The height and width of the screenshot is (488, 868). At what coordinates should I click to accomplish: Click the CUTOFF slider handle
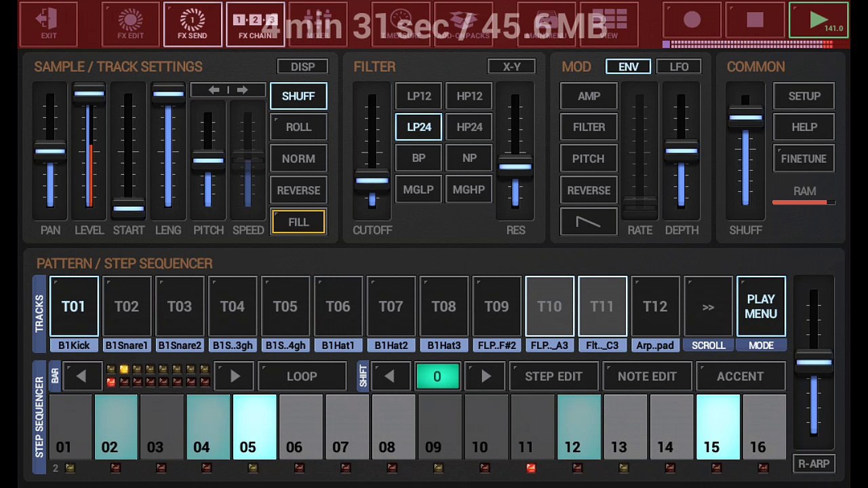point(372,180)
